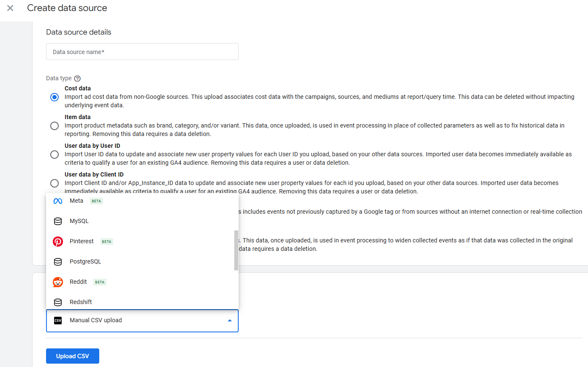The image size is (588, 367).
Task: Pick PostgreSQL from the source list
Action: [x=85, y=262]
